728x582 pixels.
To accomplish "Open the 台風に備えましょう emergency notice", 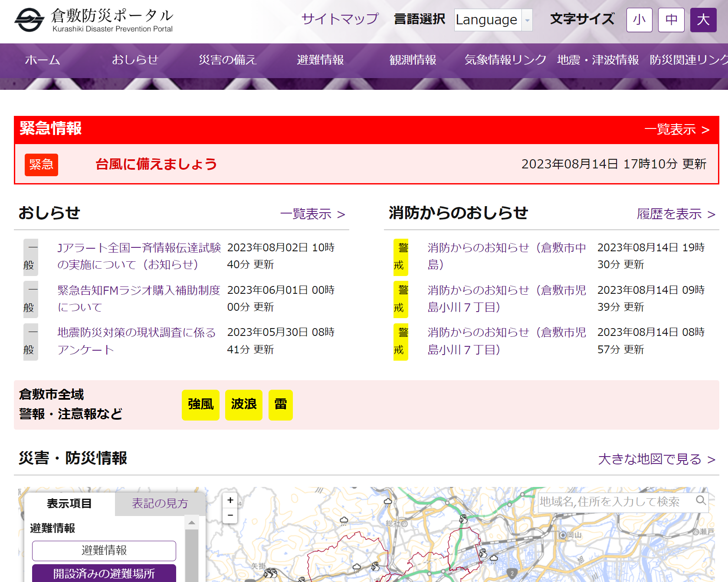I will [x=156, y=164].
